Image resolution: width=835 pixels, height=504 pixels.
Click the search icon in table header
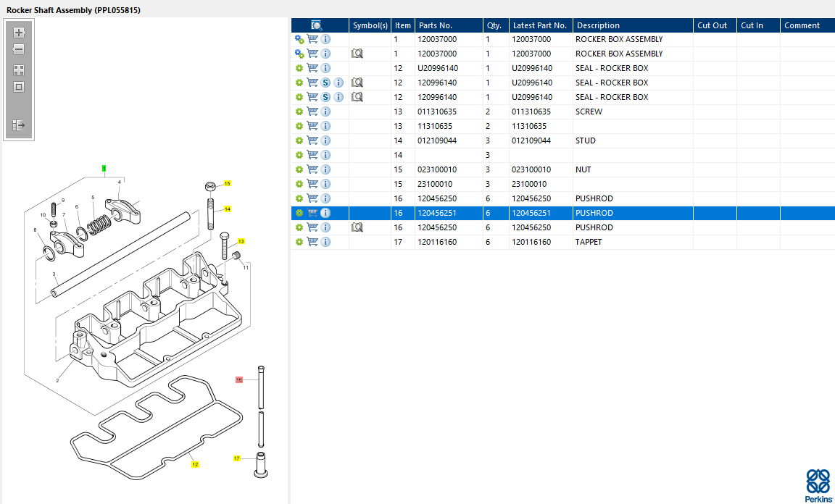pos(317,25)
